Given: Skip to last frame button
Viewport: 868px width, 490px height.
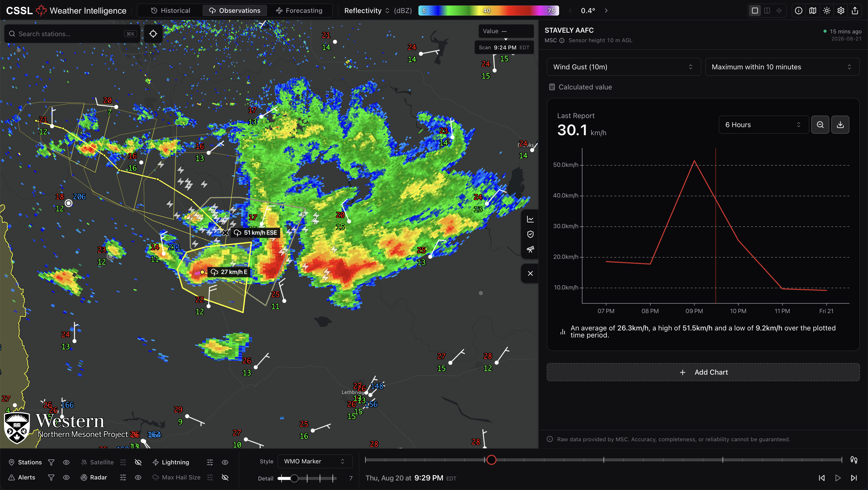Looking at the screenshot, I should [x=854, y=478].
